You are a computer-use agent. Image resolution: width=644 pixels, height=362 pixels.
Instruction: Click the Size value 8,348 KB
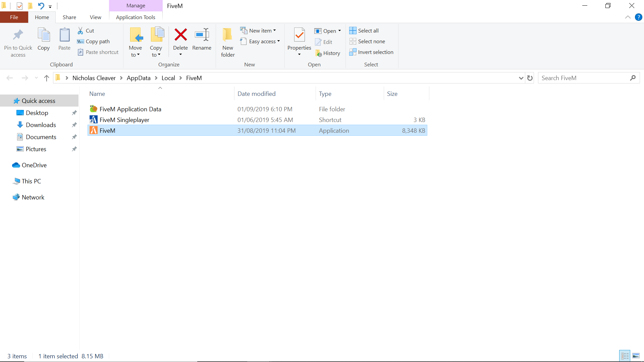pos(414,131)
